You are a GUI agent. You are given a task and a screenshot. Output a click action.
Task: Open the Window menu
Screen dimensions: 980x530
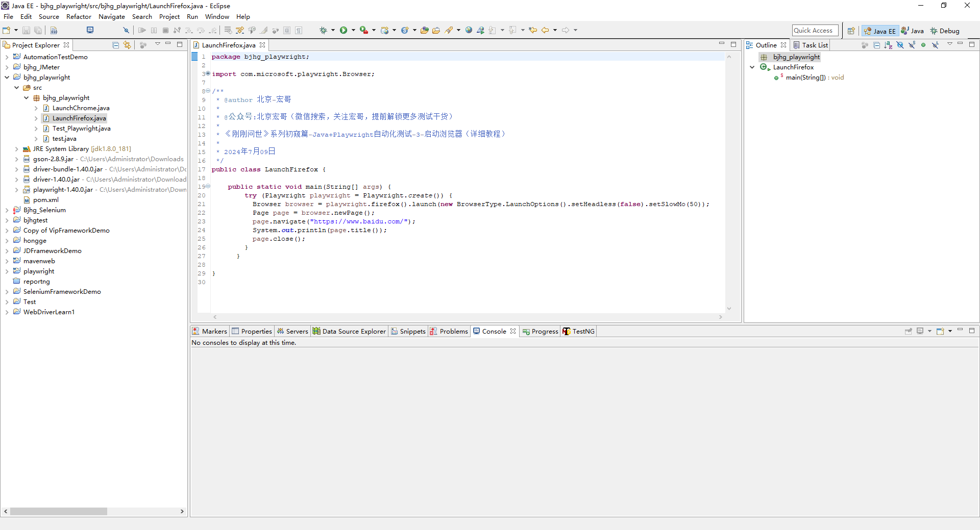(217, 17)
